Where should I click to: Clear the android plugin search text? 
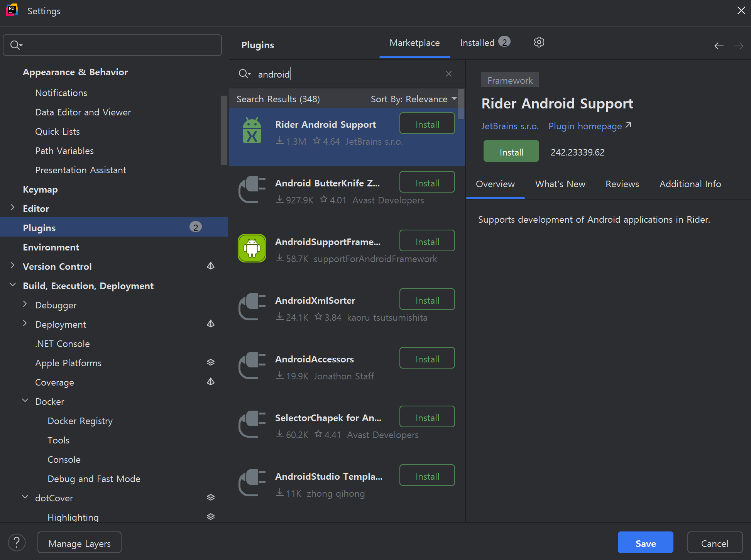tap(448, 74)
